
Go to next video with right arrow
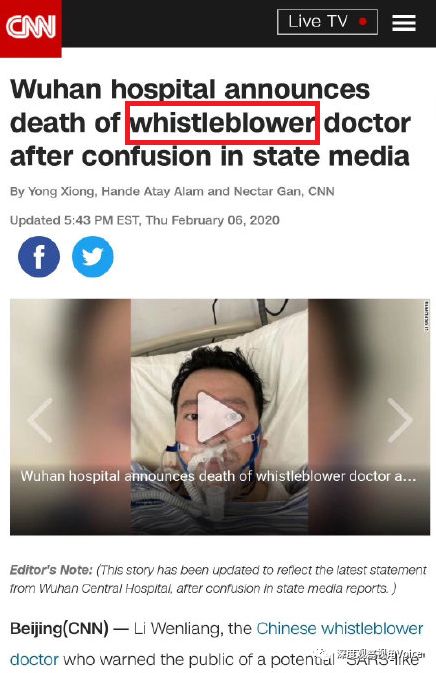point(400,420)
